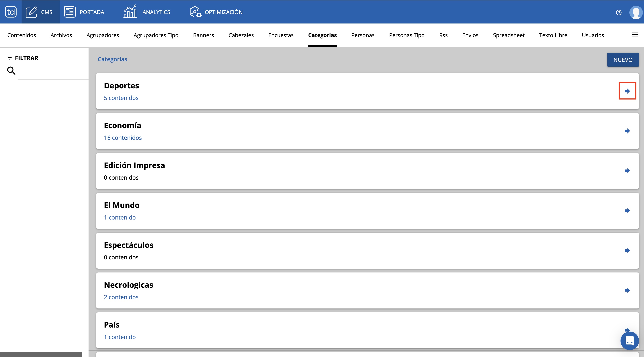Select the Categorias tab
The height and width of the screenshot is (357, 644).
323,35
